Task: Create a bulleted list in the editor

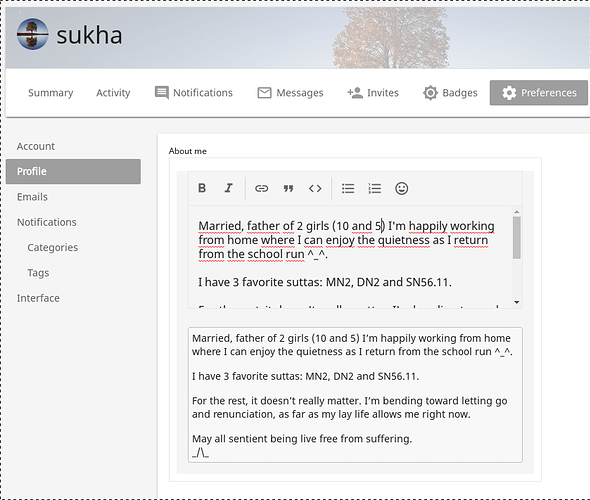Action: [x=348, y=188]
